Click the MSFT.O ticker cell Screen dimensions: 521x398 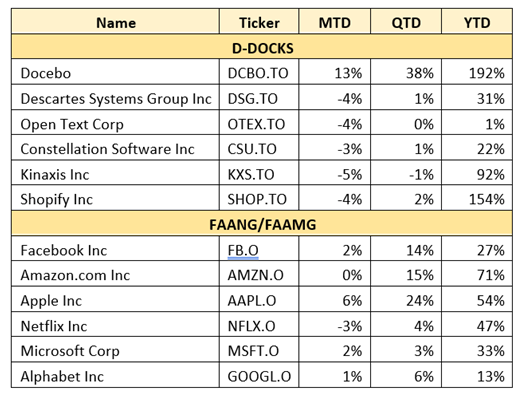click(x=259, y=350)
